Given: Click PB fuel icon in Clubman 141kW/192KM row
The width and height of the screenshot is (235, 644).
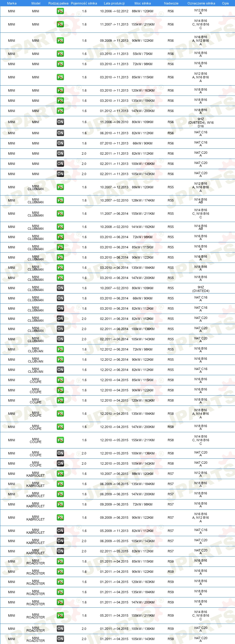Looking at the screenshot, I should (x=60, y=227).
